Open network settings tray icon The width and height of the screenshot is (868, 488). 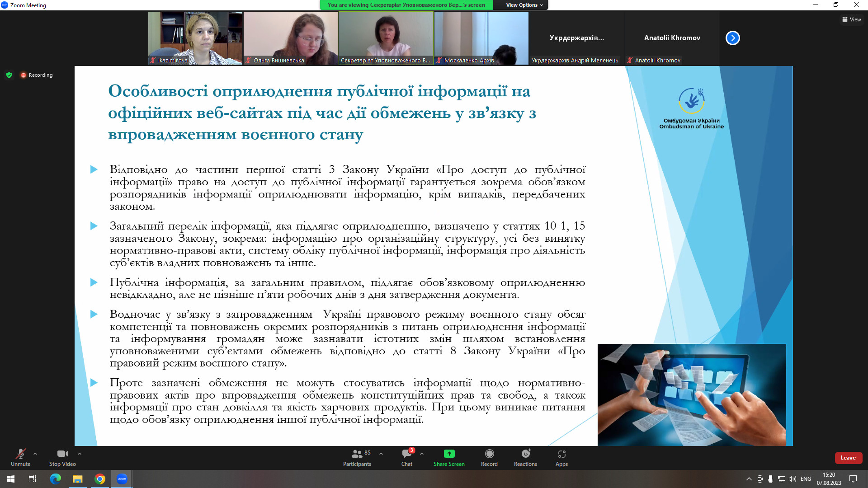click(x=781, y=479)
